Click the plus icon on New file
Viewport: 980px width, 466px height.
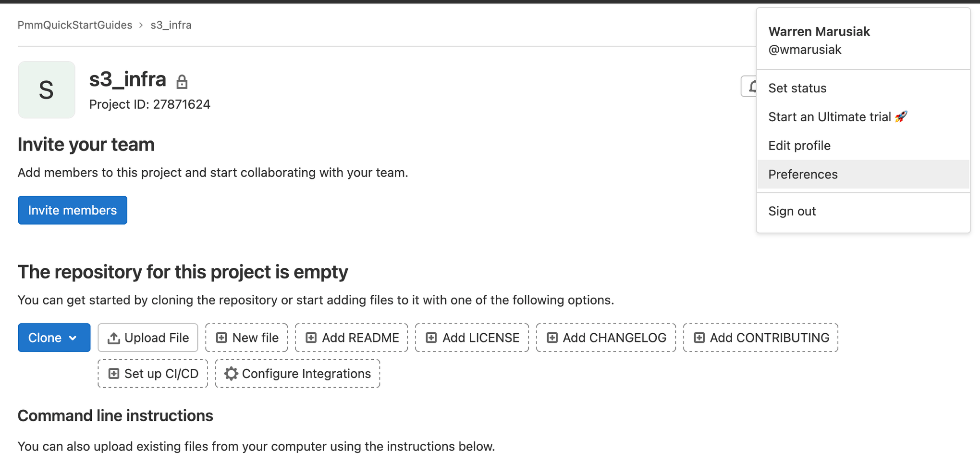click(221, 337)
